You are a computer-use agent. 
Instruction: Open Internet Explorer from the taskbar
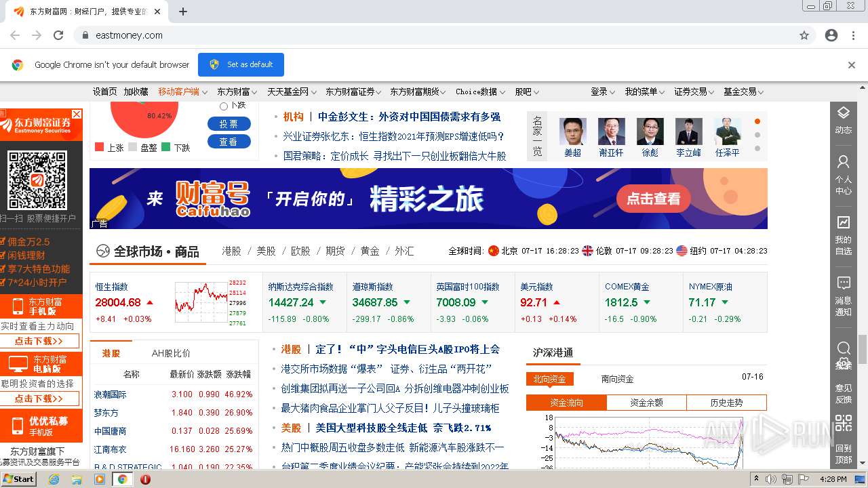[54, 479]
